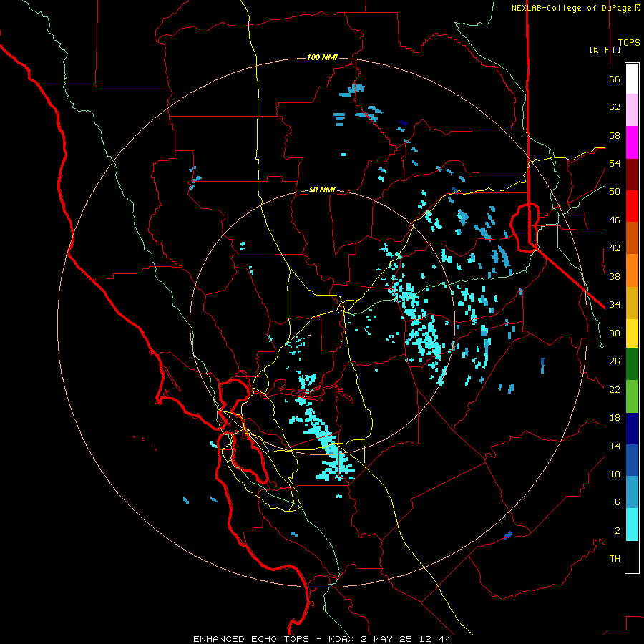Click the "42" scale value
The image size is (644, 644).
[x=615, y=248]
